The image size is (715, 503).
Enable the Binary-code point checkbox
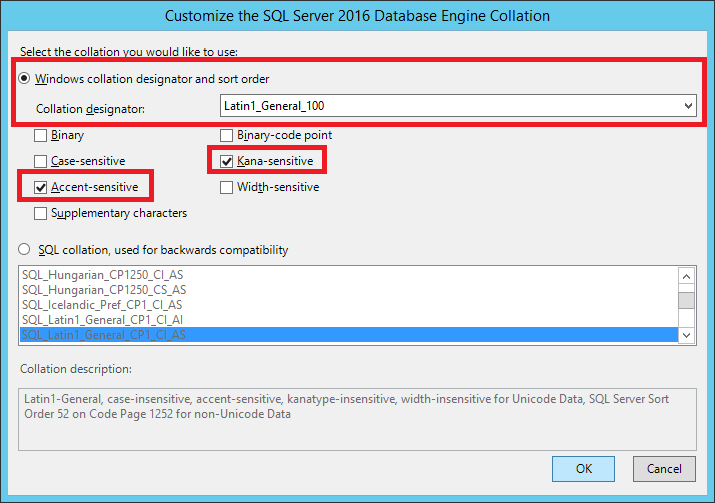[226, 135]
